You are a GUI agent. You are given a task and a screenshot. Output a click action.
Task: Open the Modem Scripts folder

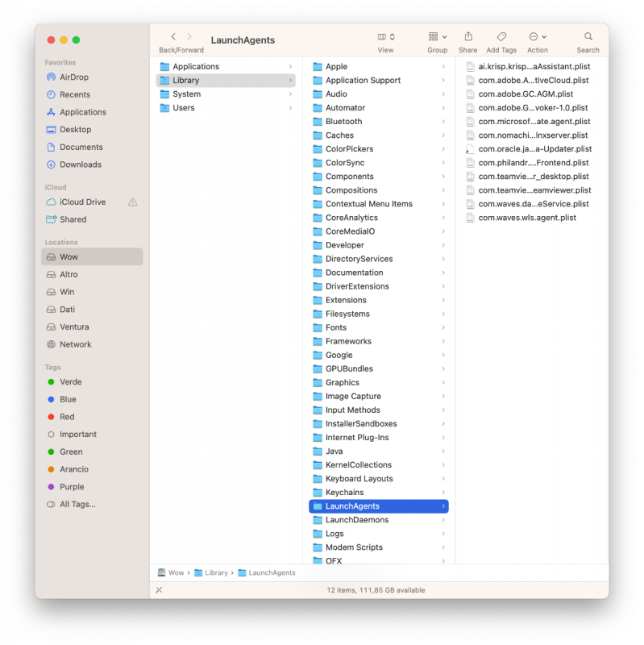[x=378, y=547]
